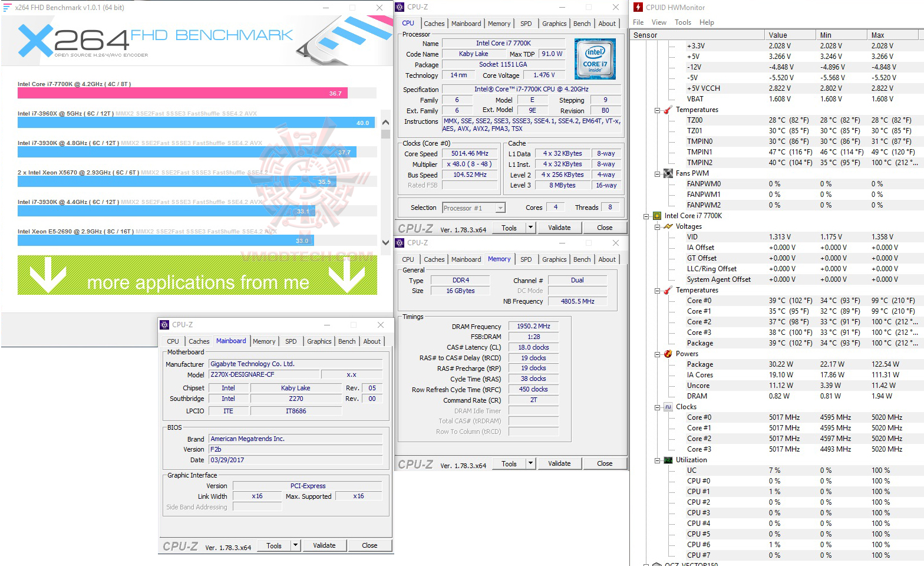924x566 pixels.
Task: Collapse the Voltages node under Intel Core i7
Action: pyautogui.click(x=657, y=227)
